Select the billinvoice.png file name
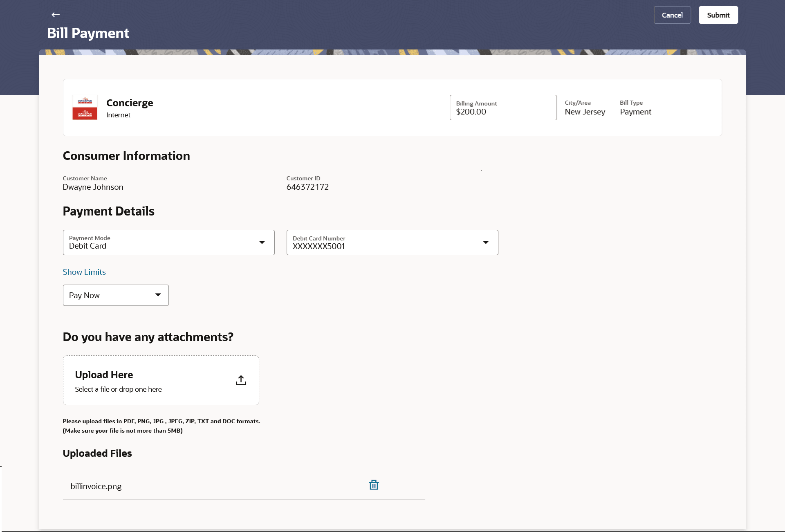The width and height of the screenshot is (785, 532). coord(96,486)
